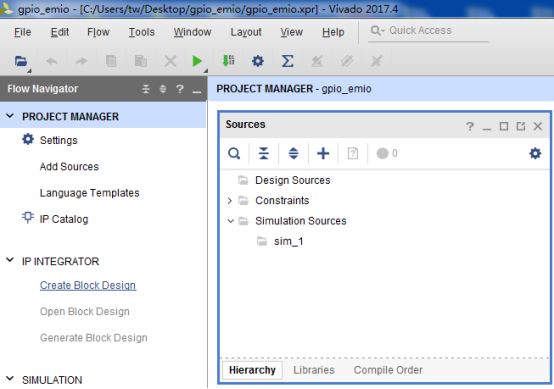
Task: Click the Quick Access search field
Action: [428, 31]
